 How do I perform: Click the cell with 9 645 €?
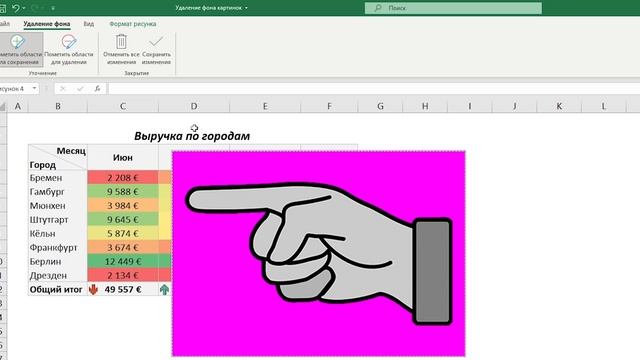(x=122, y=220)
